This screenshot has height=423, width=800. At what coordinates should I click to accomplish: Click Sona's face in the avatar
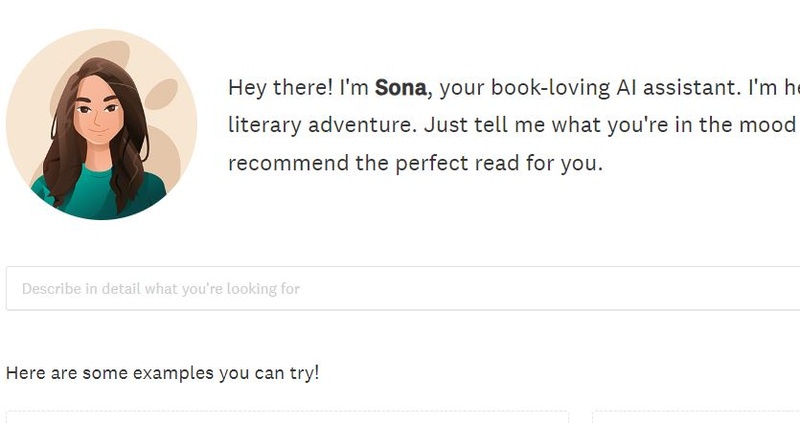coord(98,116)
